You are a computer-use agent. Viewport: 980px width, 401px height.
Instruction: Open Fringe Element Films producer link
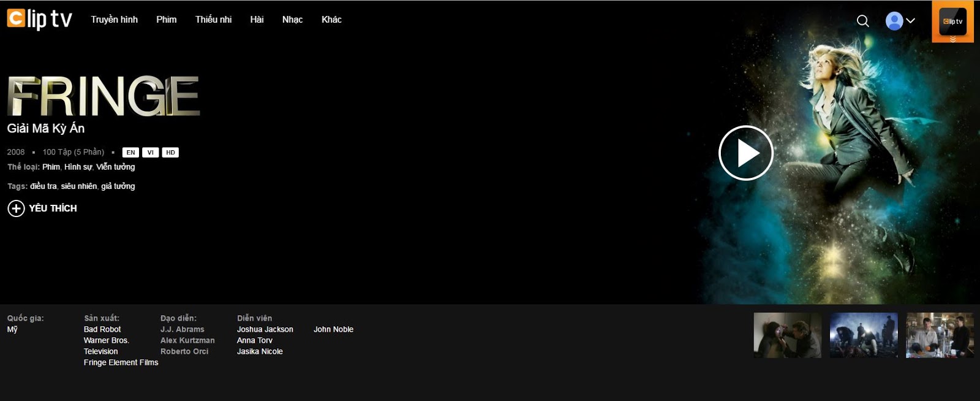(121, 362)
